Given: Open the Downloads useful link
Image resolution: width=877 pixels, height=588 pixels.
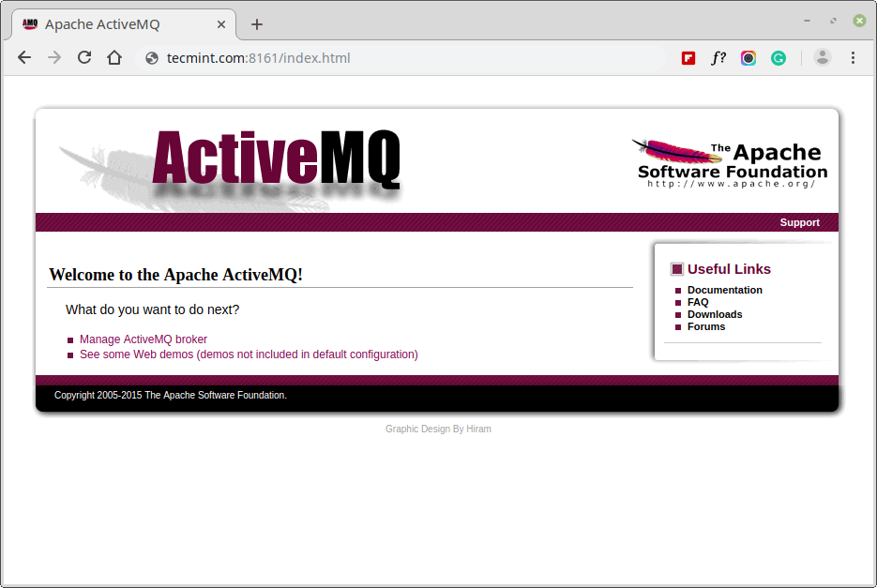Looking at the screenshot, I should [715, 314].
